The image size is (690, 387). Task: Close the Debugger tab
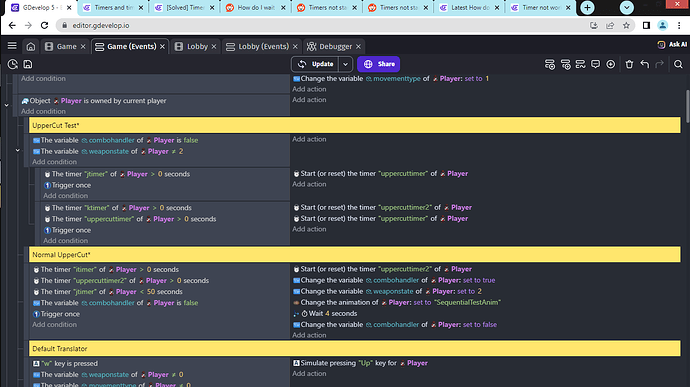click(359, 46)
